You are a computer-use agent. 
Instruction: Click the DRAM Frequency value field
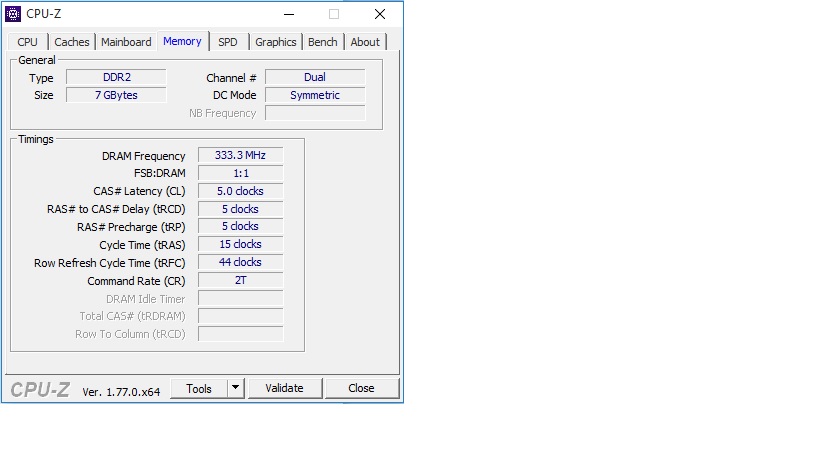point(240,156)
